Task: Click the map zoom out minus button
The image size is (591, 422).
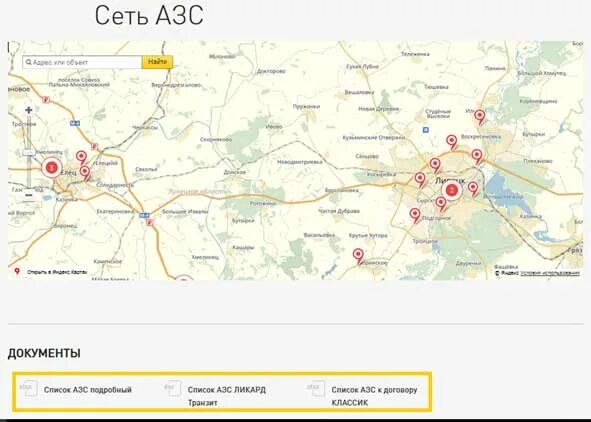Action: tap(29, 195)
